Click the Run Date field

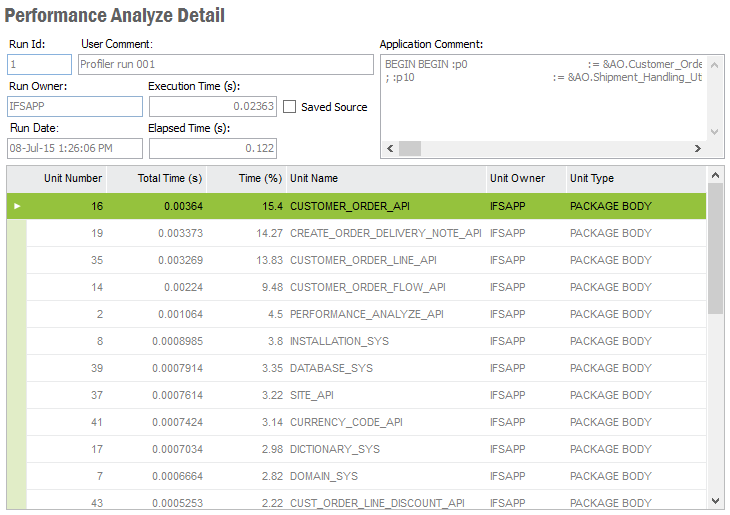[x=75, y=148]
